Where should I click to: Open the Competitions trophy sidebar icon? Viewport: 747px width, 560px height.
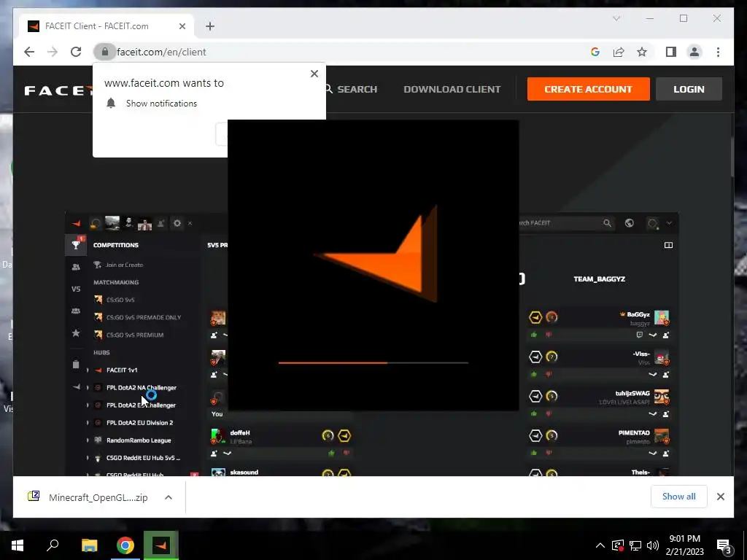pos(76,245)
